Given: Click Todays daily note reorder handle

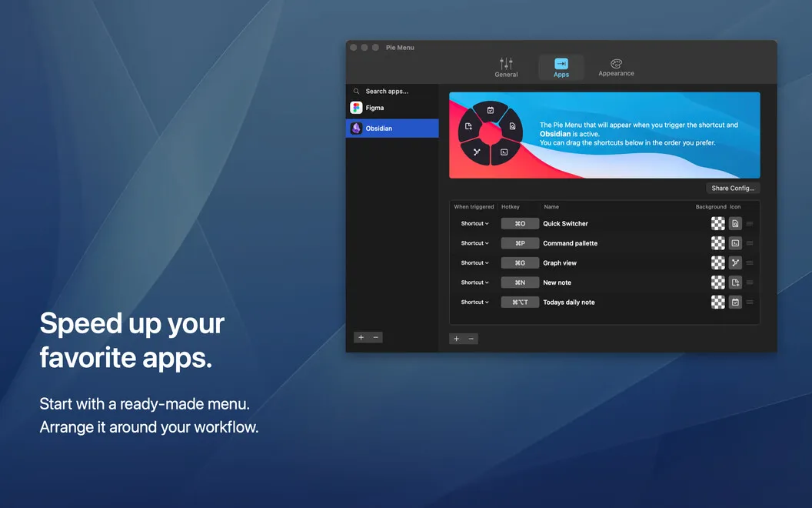Looking at the screenshot, I should (x=750, y=302).
